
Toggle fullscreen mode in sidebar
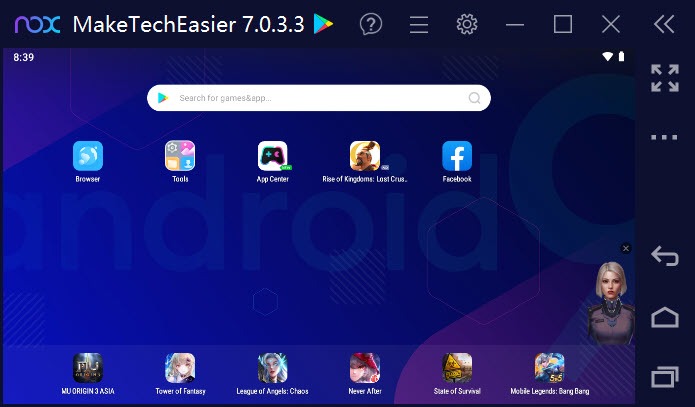[x=665, y=78]
